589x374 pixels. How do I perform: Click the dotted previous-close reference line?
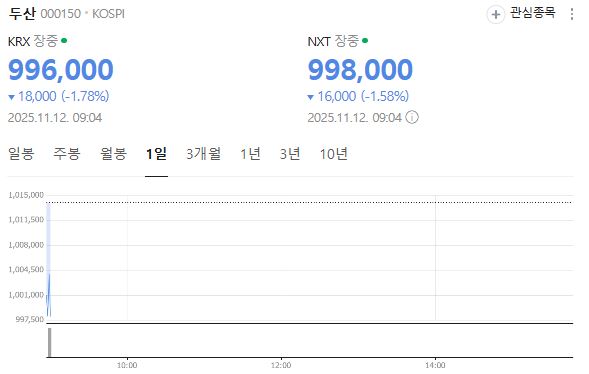(310, 202)
